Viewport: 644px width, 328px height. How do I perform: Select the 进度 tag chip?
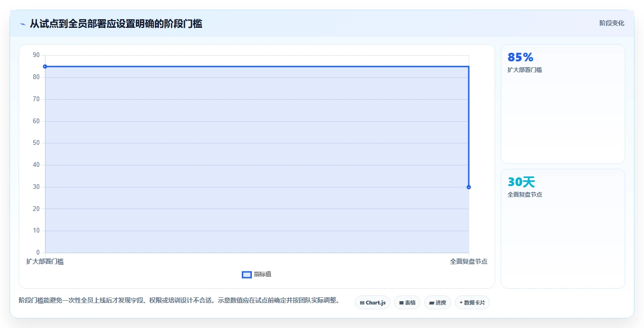pos(438,303)
